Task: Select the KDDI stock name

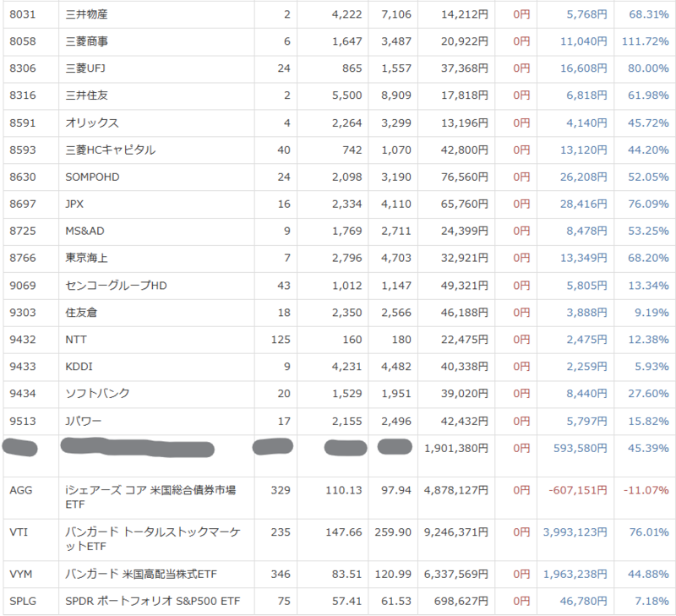Action: [79, 367]
